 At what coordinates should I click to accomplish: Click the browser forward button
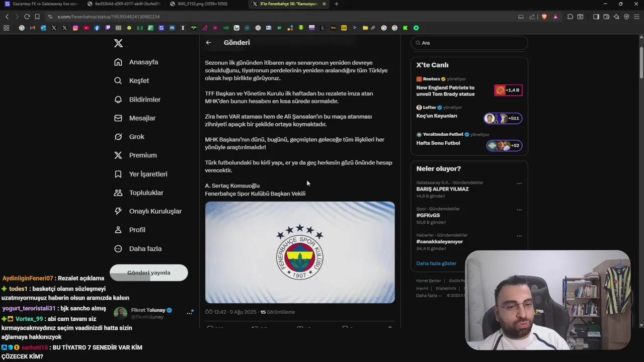(17, 17)
